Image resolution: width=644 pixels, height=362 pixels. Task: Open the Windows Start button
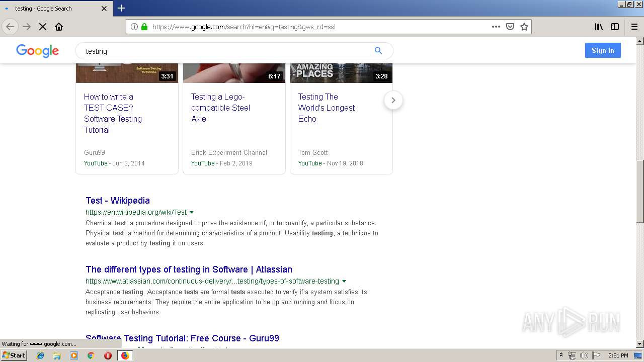(14, 355)
